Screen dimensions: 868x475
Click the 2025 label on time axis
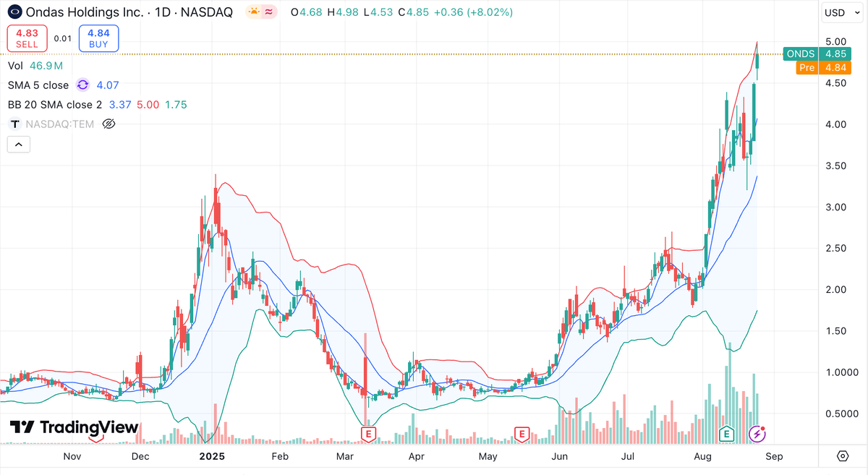[213, 456]
